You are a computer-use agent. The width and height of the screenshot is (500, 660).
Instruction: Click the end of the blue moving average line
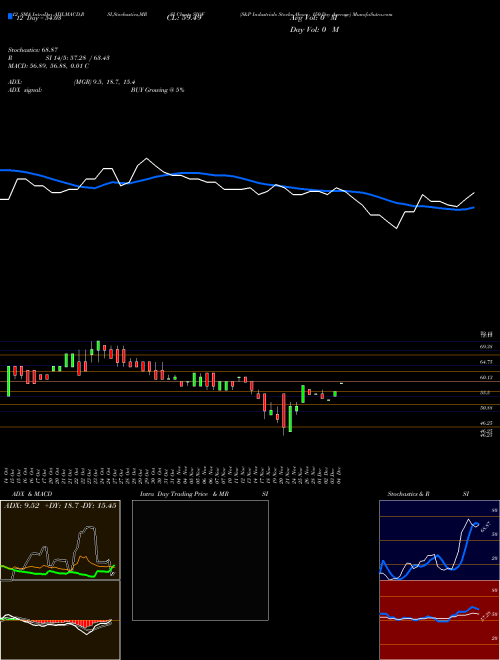(474, 207)
